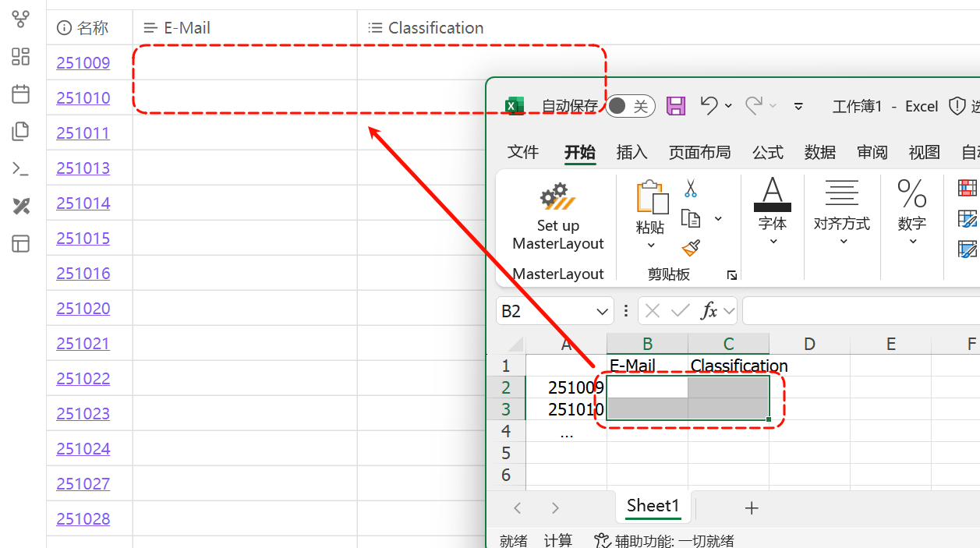Screen dimensions: 980x548
Task: Open the calendar icon in left sidebar
Action: click(21, 94)
